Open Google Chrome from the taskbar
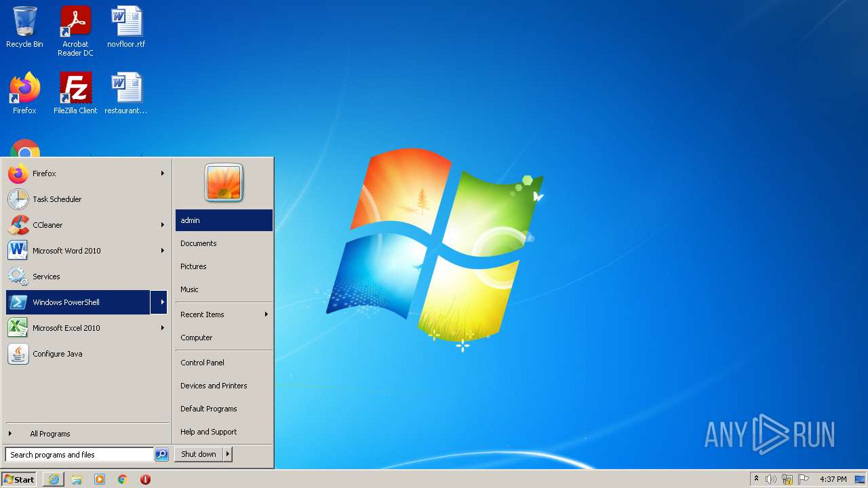This screenshot has width=868, height=488. pyautogui.click(x=123, y=479)
